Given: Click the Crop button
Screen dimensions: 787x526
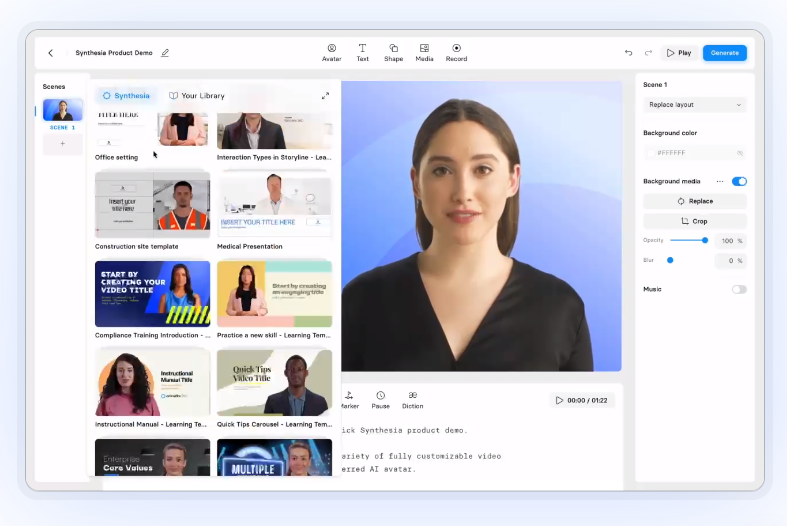Looking at the screenshot, I should click(694, 221).
